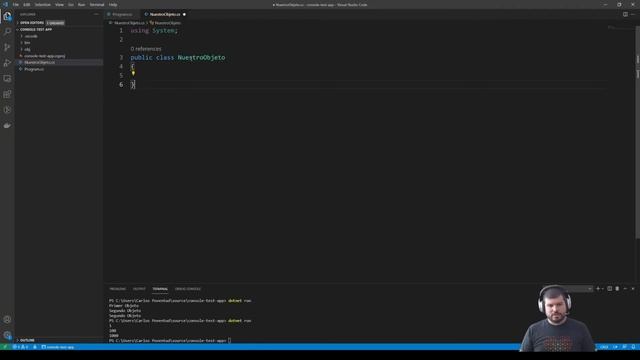
Task: Open the File menu
Action: point(16,5)
